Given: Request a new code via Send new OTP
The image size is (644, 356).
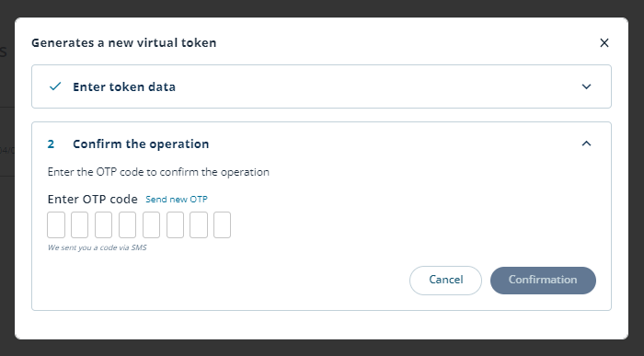Looking at the screenshot, I should coord(177,199).
